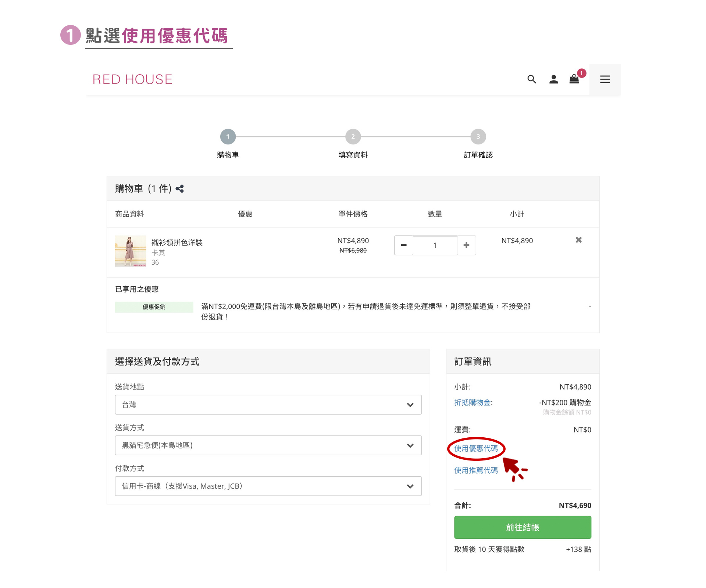
Task: Select step 2 填寫資料 circle
Action: tap(353, 137)
